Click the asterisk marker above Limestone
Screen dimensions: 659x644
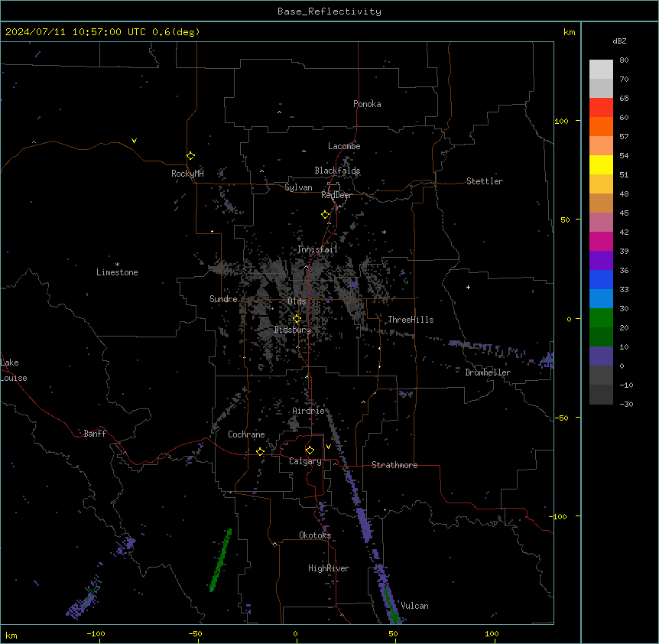pyautogui.click(x=117, y=265)
